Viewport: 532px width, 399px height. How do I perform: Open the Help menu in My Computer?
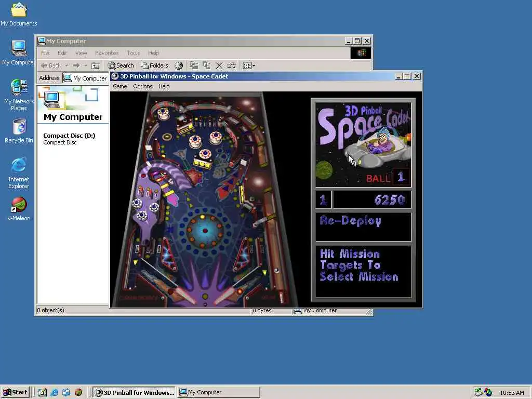[x=153, y=53]
